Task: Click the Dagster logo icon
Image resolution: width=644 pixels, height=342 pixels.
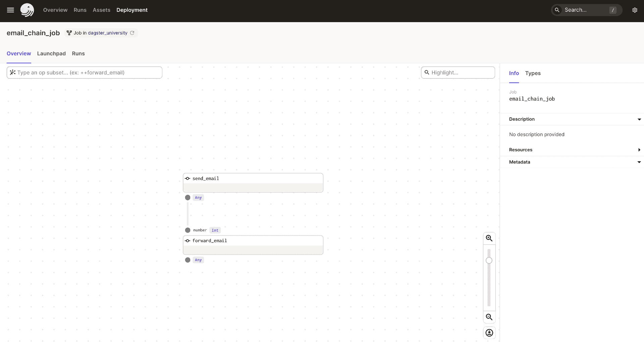Action: pyautogui.click(x=27, y=10)
